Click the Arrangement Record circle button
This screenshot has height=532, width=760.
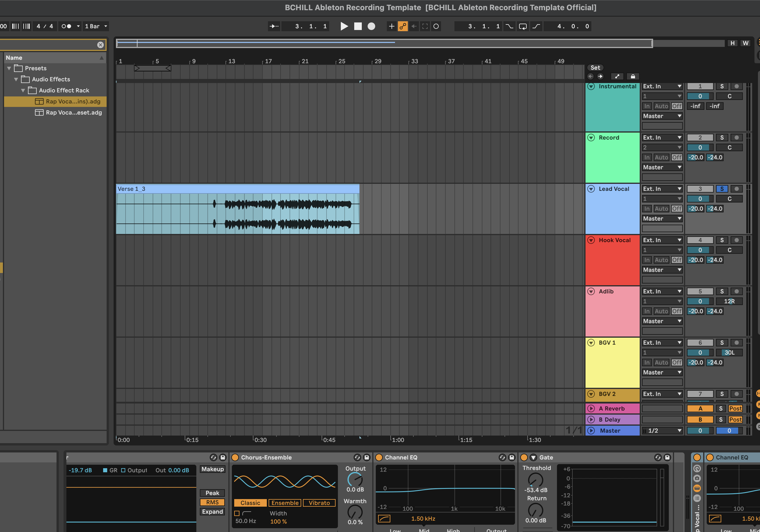[371, 26]
